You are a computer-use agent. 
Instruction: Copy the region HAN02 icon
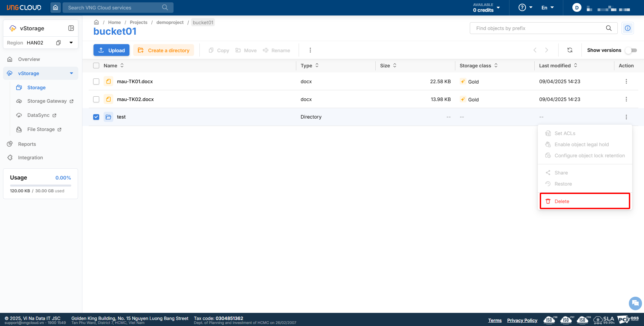(59, 43)
